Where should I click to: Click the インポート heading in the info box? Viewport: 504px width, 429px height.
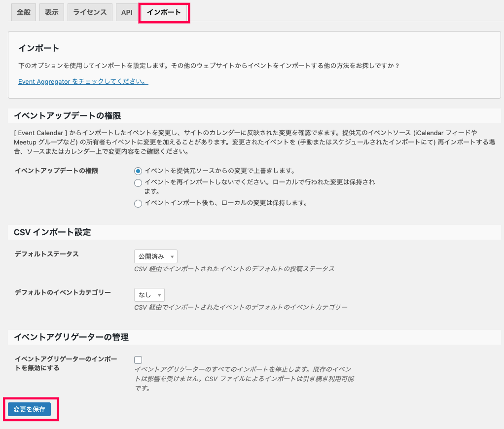point(38,48)
